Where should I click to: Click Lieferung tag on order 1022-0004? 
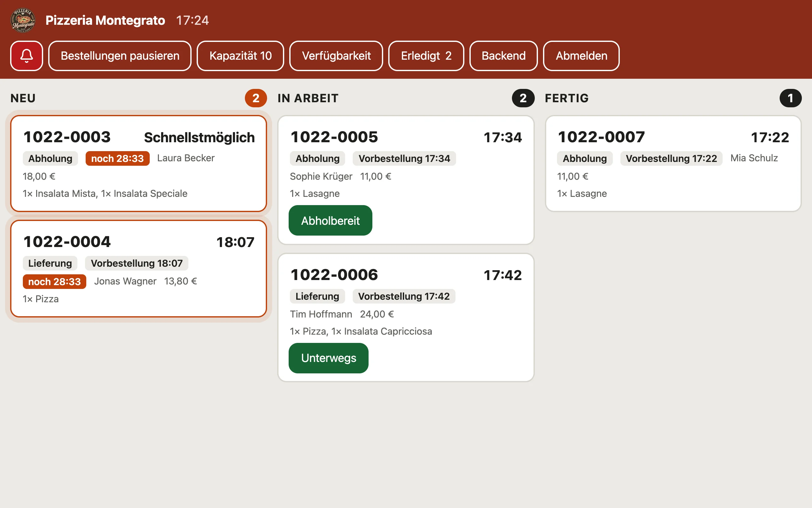click(x=50, y=263)
